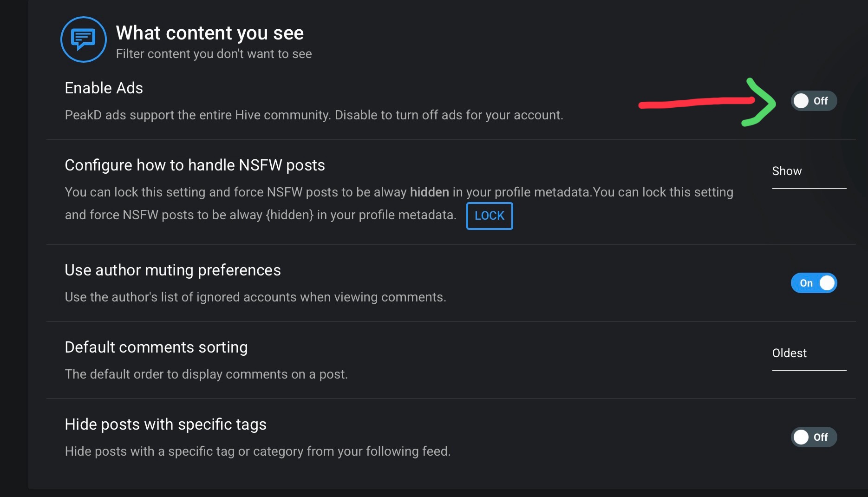Select 'Hide posts with specific tags' title
The height and width of the screenshot is (497, 868).
pos(165,424)
